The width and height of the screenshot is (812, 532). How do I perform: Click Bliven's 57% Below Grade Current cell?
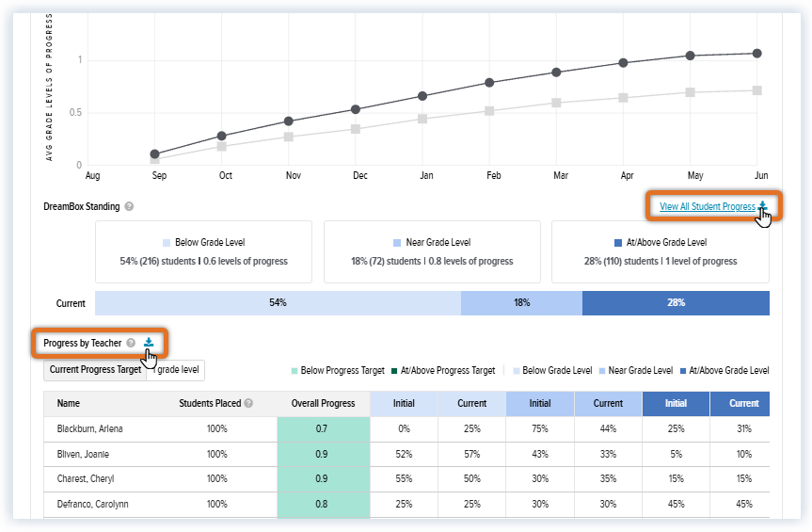(471, 454)
